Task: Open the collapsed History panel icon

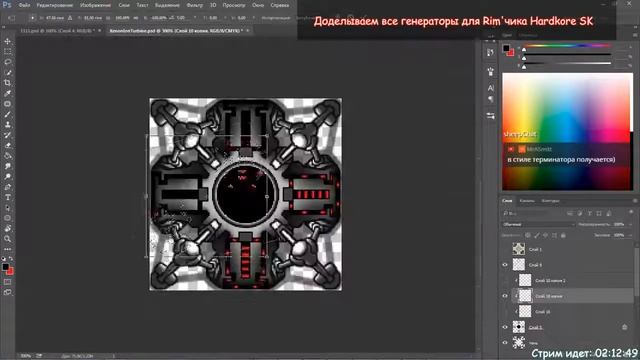Action: point(491,53)
